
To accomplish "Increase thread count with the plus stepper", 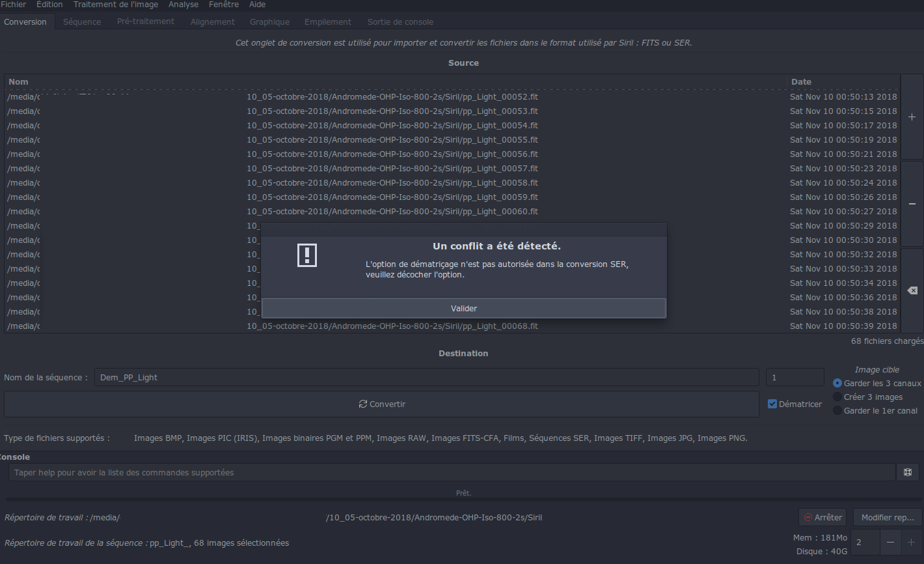I will (x=911, y=543).
